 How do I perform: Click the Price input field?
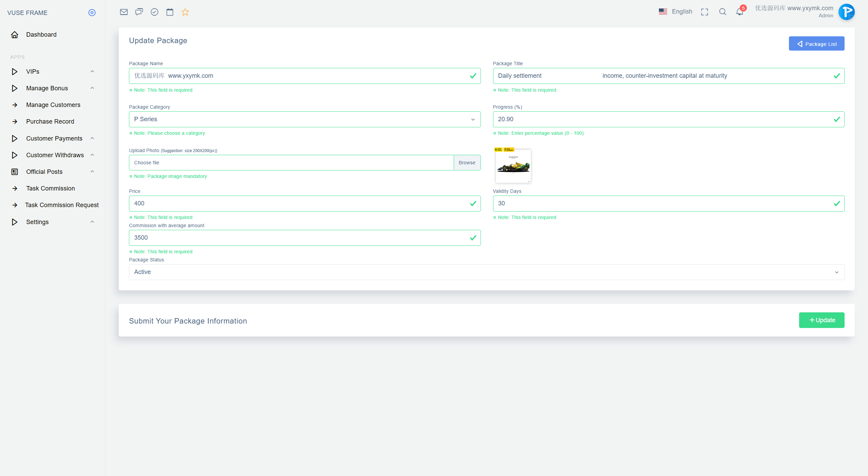[x=305, y=203]
